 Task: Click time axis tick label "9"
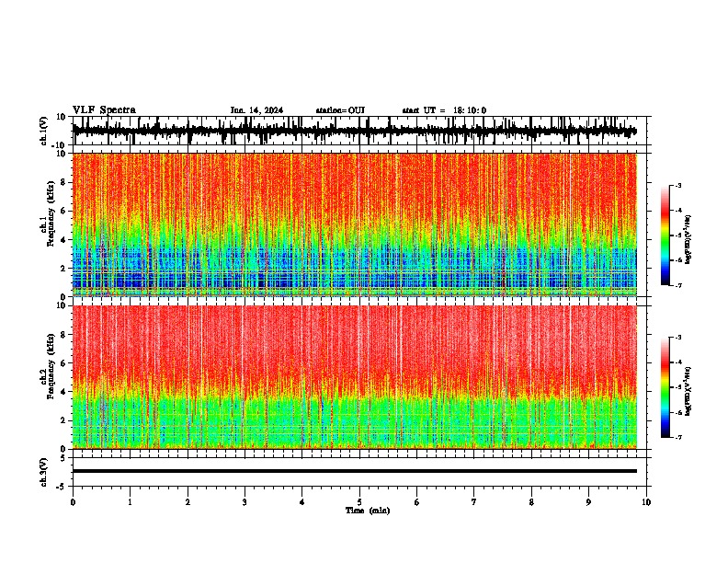(x=588, y=502)
